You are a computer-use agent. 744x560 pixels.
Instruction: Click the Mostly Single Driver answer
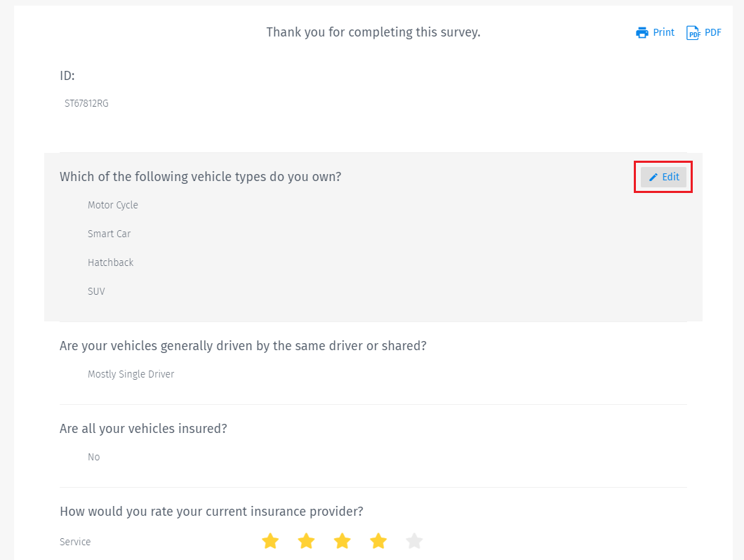[x=131, y=374]
